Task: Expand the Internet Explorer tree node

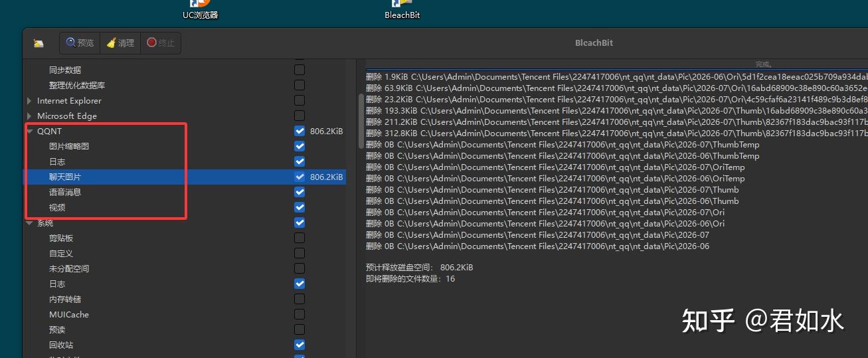Action: point(29,101)
